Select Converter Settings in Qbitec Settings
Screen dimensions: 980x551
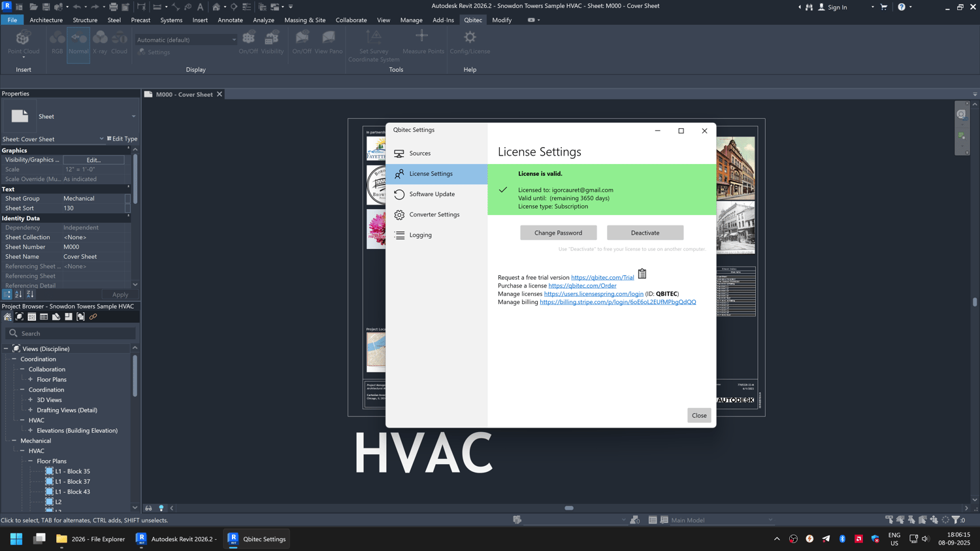point(436,214)
